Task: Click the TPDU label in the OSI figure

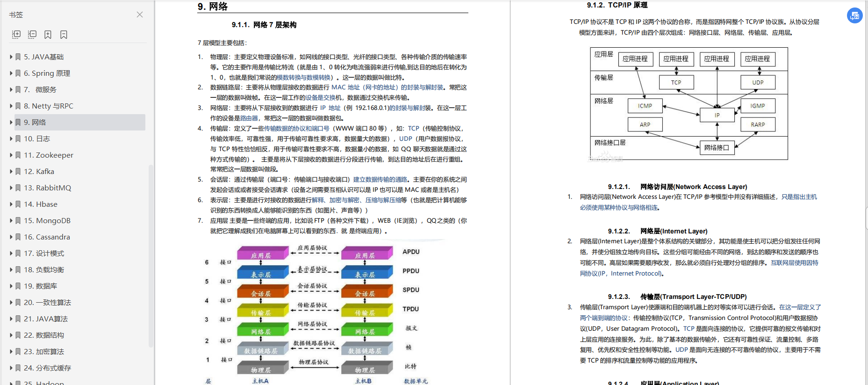Action: (x=411, y=309)
